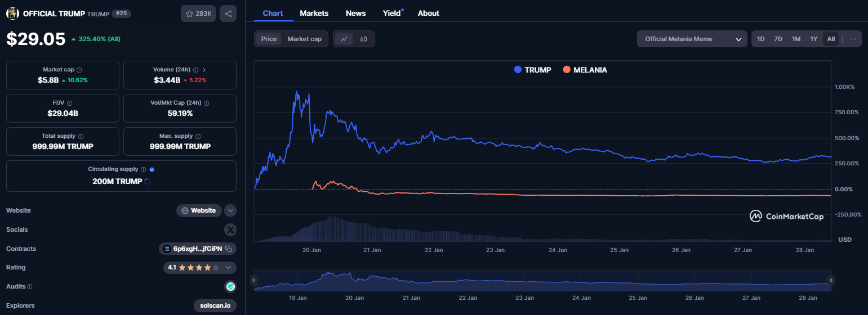Click the #25 rank badge

point(121,13)
